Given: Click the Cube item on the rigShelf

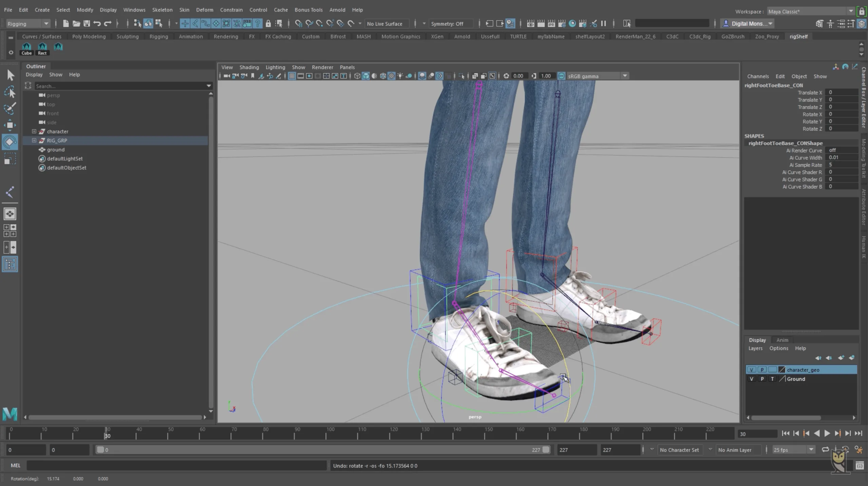Looking at the screenshot, I should (x=26, y=48).
